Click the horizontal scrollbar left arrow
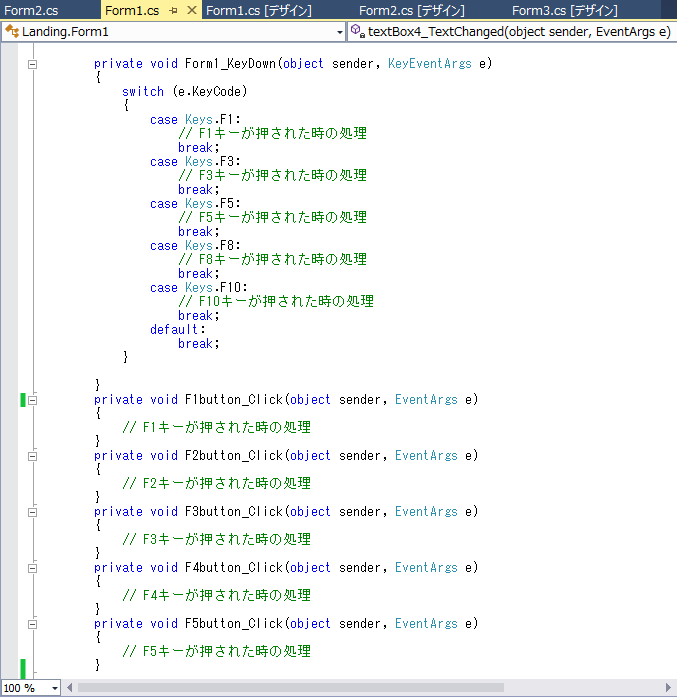Image resolution: width=677 pixels, height=697 pixels. 69,688
